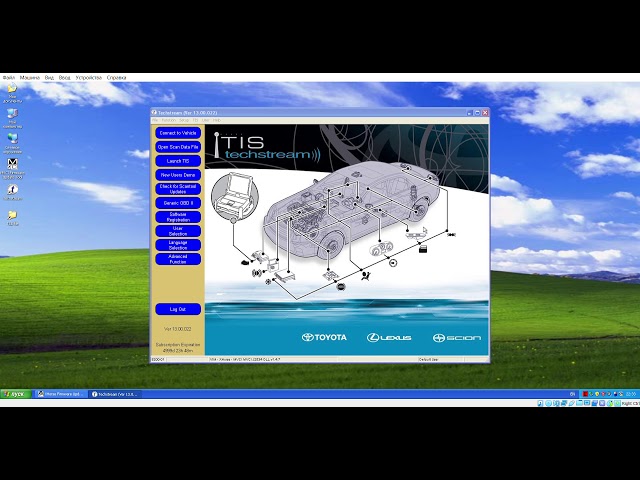Click the Toyota logo

click(324, 337)
